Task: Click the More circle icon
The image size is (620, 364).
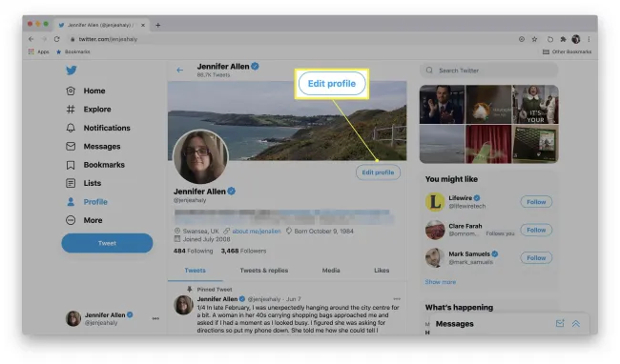Action: point(71,220)
